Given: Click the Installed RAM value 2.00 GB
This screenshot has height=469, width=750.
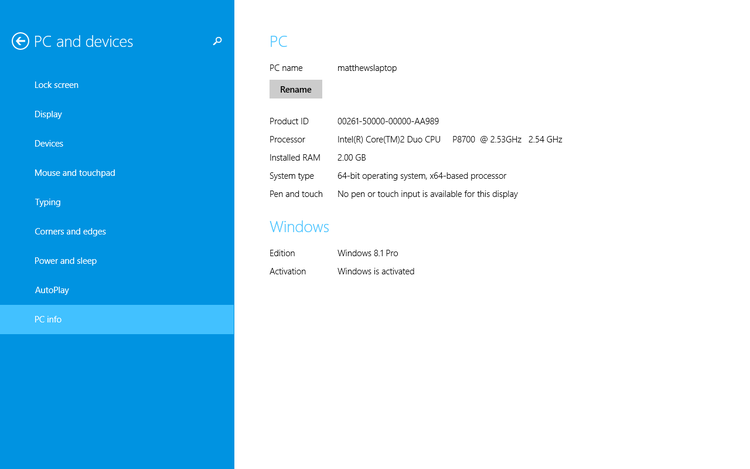Looking at the screenshot, I should [x=352, y=158].
